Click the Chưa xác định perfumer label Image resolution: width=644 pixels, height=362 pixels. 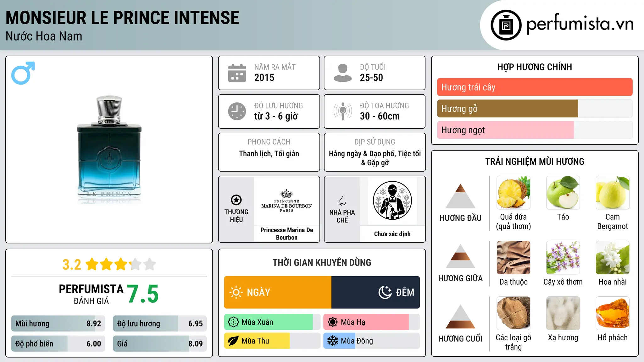[x=392, y=234]
